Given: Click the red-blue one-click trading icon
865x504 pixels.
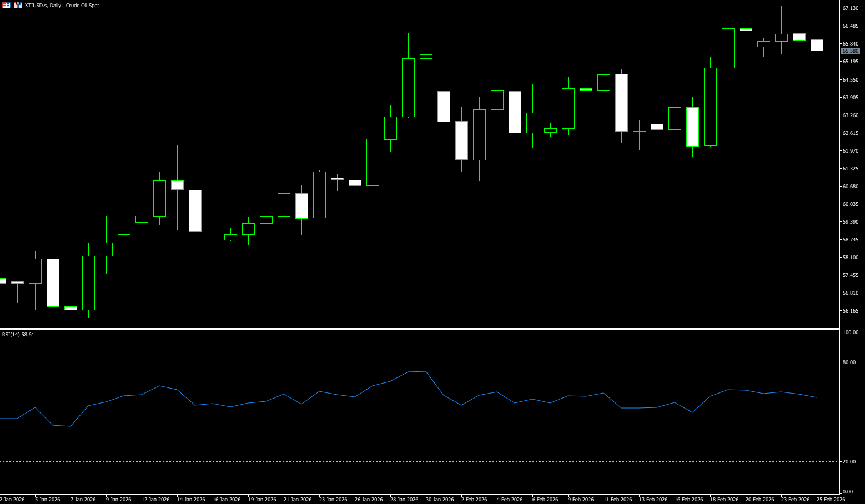Looking at the screenshot, I should 18,5.
